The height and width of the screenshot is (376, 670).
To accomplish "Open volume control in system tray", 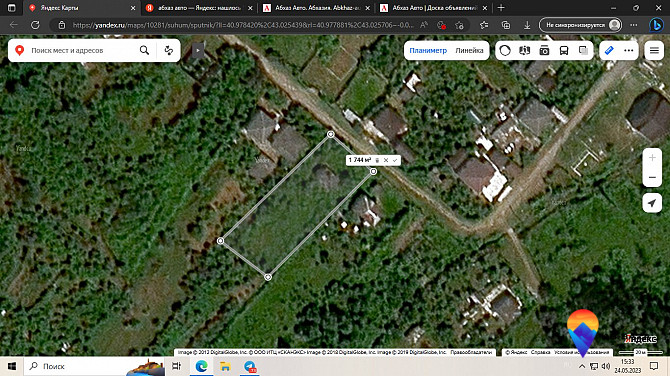I will point(605,366).
